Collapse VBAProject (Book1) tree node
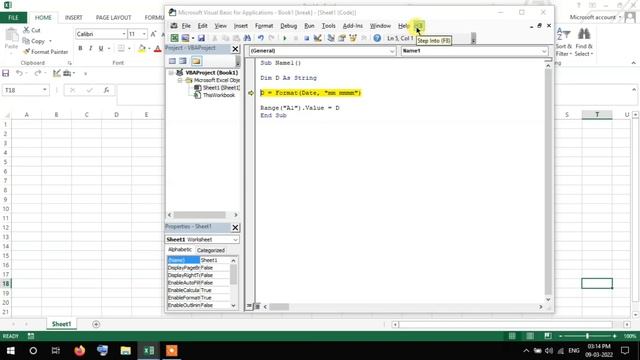Viewport: 640px width, 360px height. point(171,73)
